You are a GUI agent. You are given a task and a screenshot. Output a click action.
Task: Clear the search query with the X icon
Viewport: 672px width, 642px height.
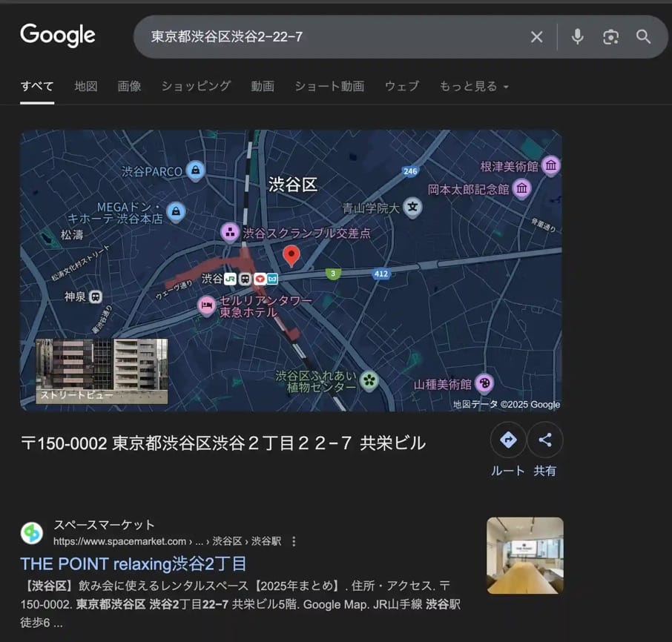click(536, 37)
